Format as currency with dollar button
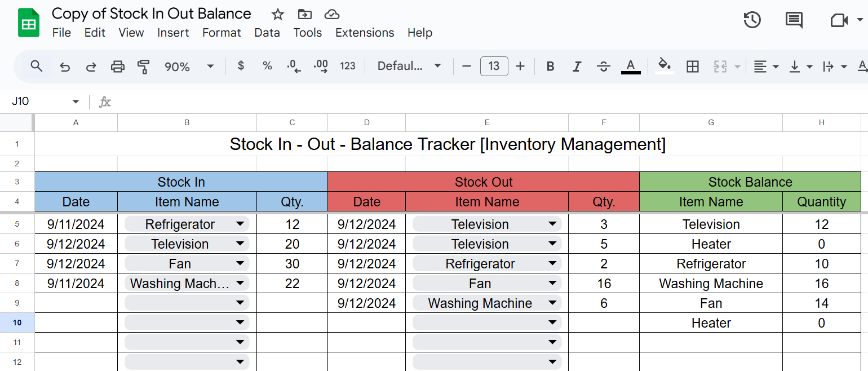The height and width of the screenshot is (371, 868). [241, 67]
